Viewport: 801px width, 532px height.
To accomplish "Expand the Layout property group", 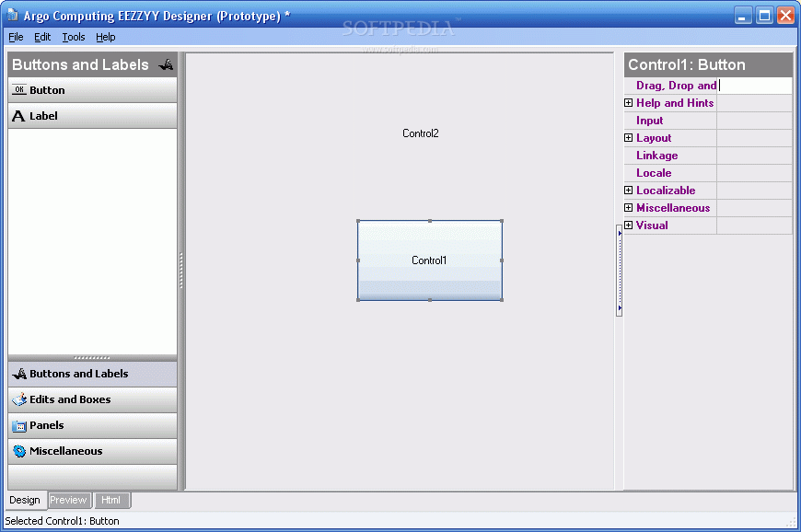I will [628, 138].
